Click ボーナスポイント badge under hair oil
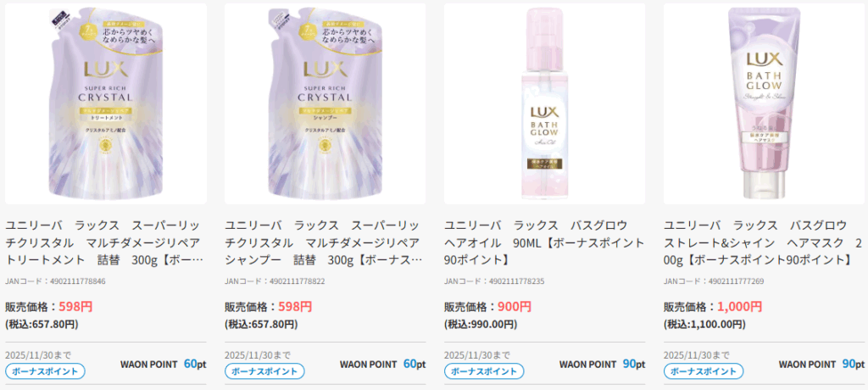 [x=484, y=371]
